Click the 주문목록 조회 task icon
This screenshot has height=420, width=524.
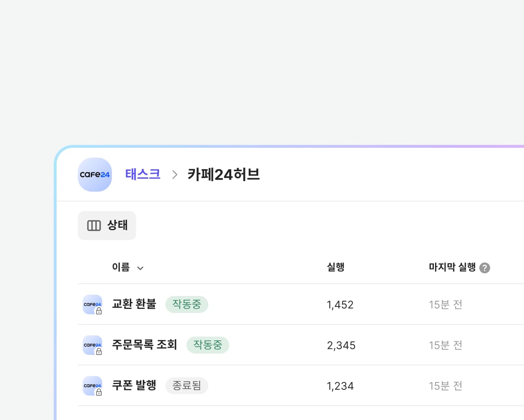(92, 345)
